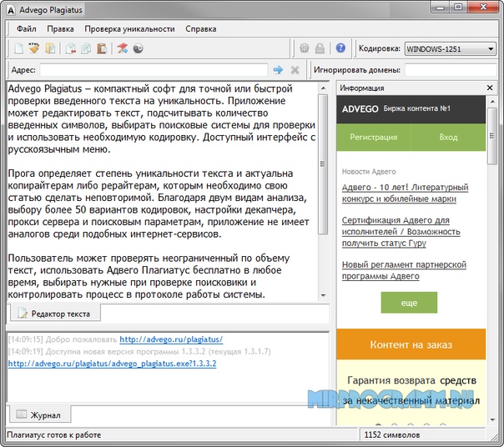Click inside the Адрес input field
504x447 pixels.
point(154,70)
